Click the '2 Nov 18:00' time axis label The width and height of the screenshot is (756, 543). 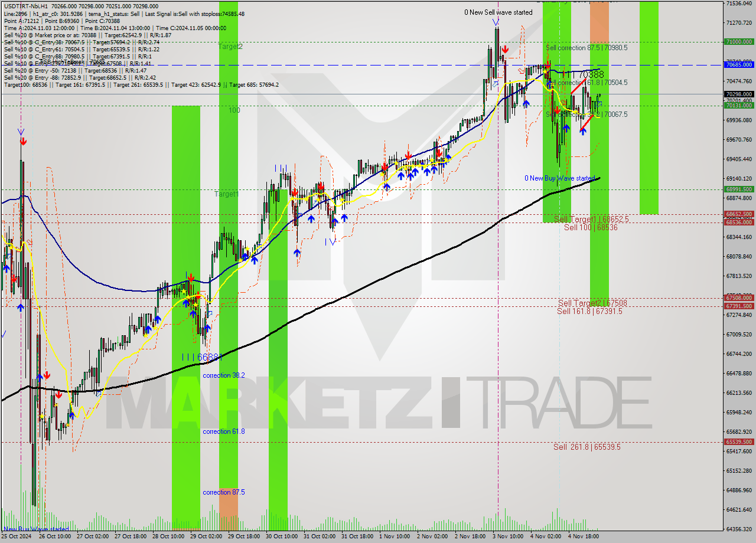(470, 537)
